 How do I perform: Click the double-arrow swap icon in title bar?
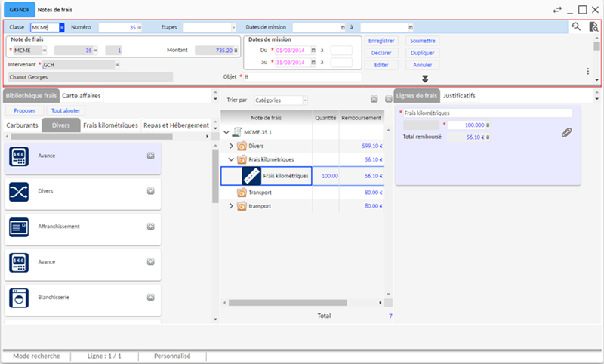click(x=557, y=10)
